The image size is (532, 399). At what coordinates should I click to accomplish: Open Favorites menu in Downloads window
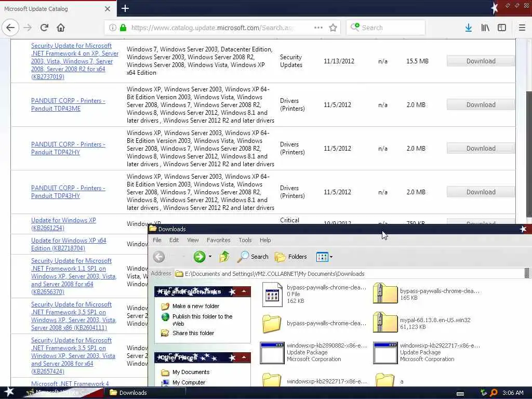(219, 240)
